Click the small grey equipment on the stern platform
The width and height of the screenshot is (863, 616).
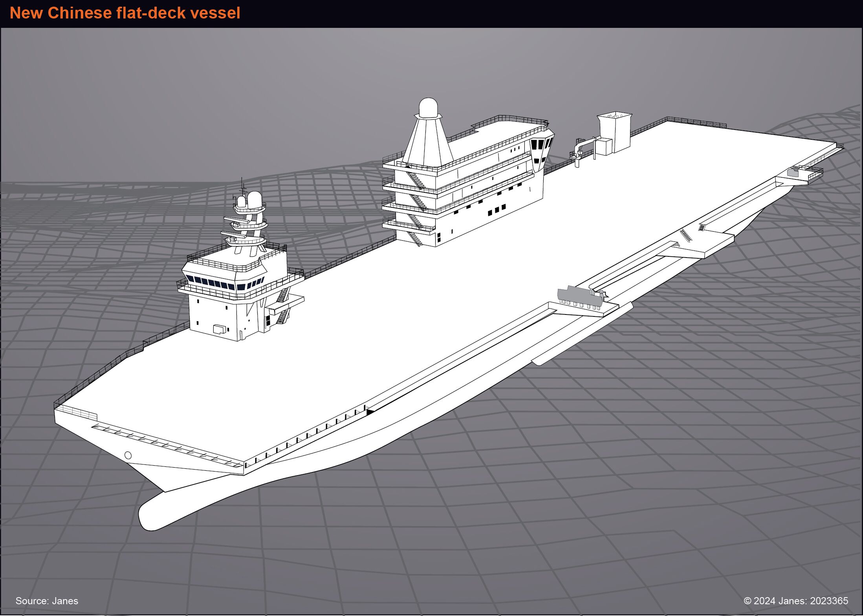coord(793,171)
